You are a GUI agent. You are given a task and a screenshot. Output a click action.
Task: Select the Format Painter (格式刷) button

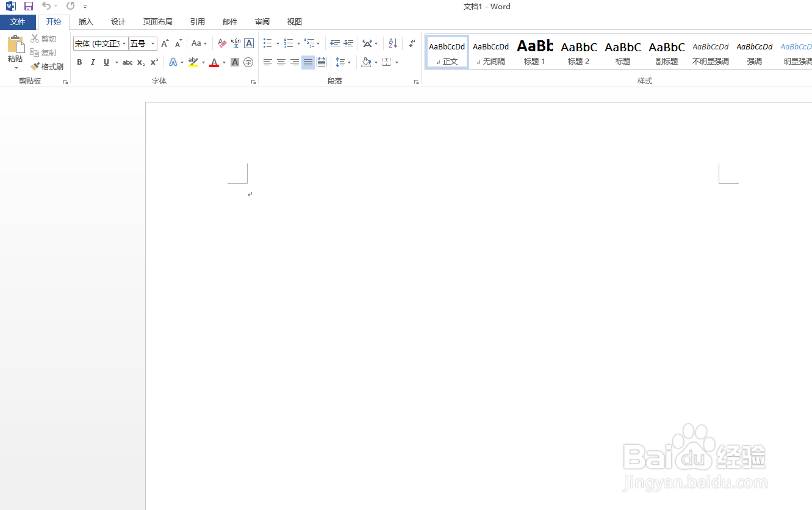pyautogui.click(x=47, y=66)
